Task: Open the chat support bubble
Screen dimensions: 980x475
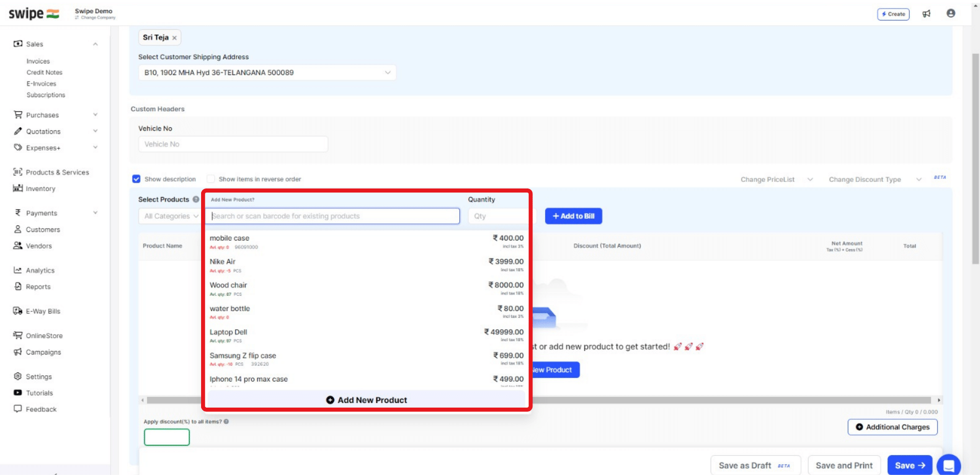Action: [x=949, y=465]
